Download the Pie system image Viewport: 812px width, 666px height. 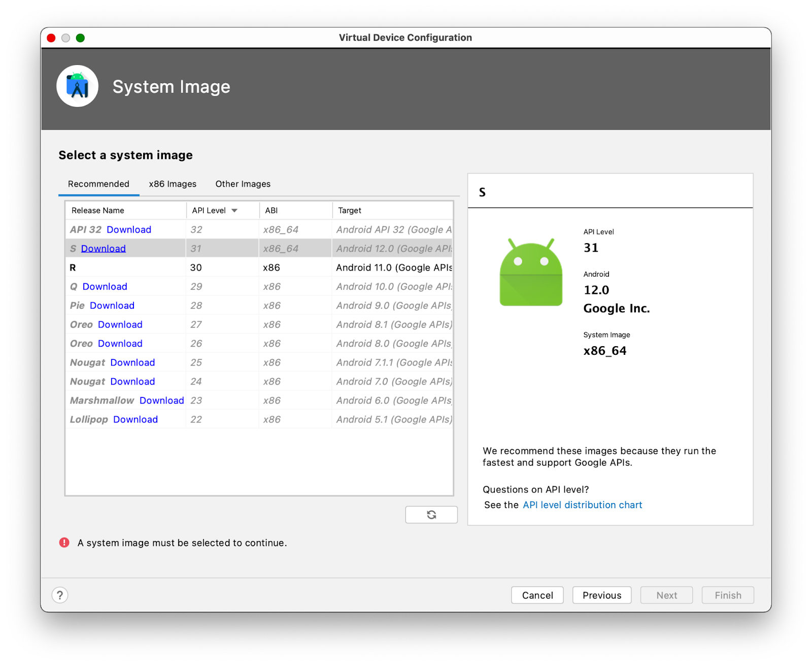112,305
